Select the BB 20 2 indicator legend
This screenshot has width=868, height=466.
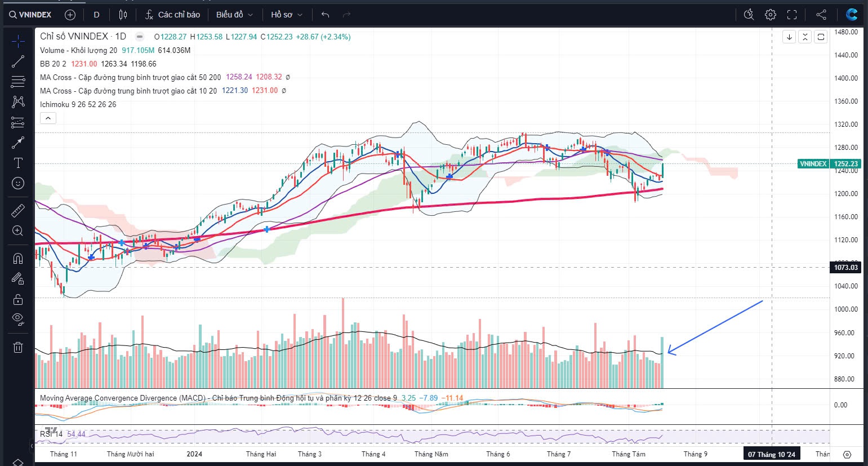[53, 64]
